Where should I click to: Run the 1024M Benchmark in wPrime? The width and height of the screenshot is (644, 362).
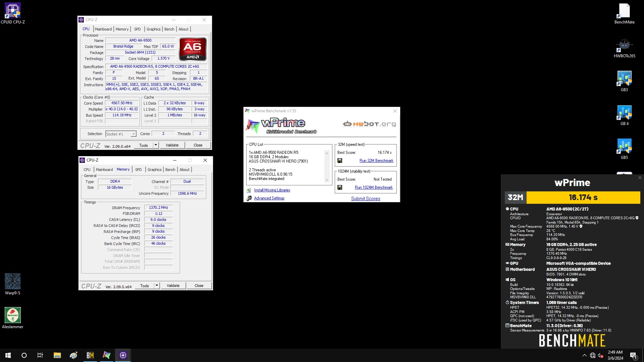[374, 187]
